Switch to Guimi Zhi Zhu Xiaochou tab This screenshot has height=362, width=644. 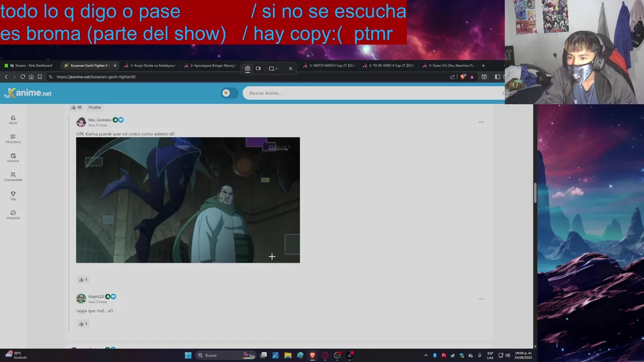click(x=449, y=65)
